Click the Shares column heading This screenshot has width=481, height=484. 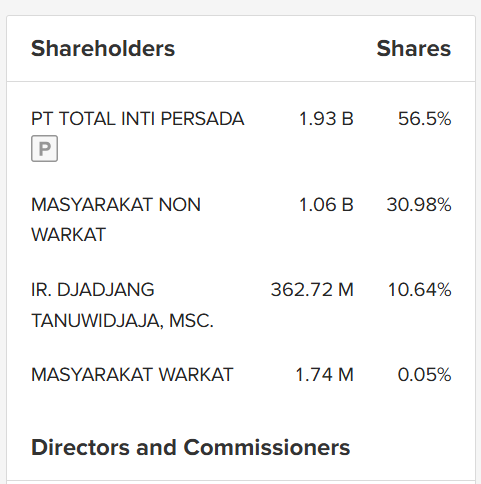pos(414,48)
